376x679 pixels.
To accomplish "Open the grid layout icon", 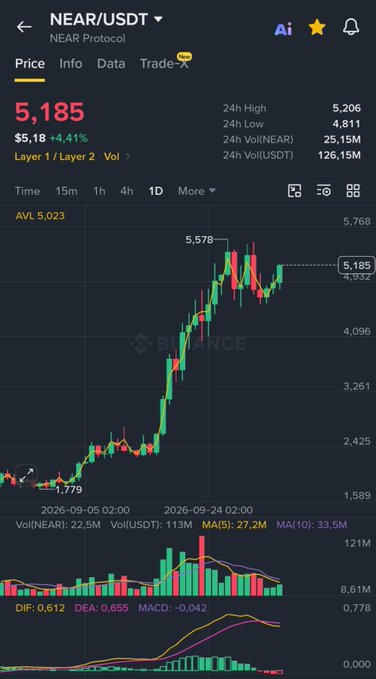I will coord(353,191).
